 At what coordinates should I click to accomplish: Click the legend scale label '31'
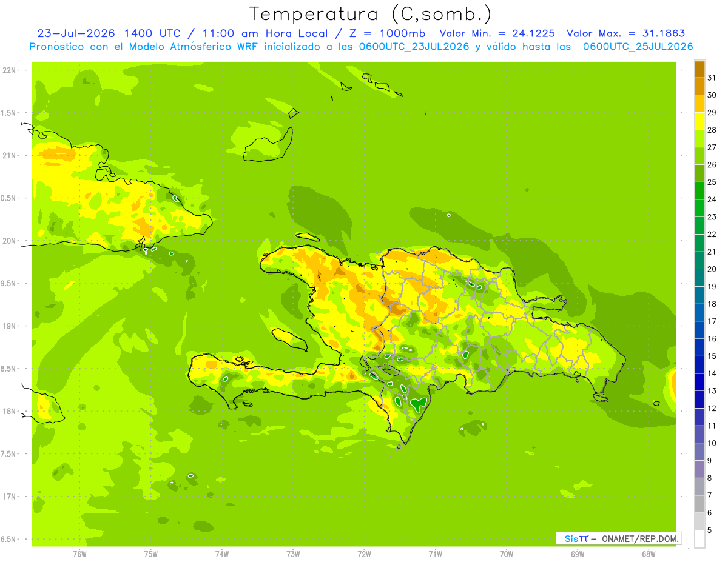(712, 78)
